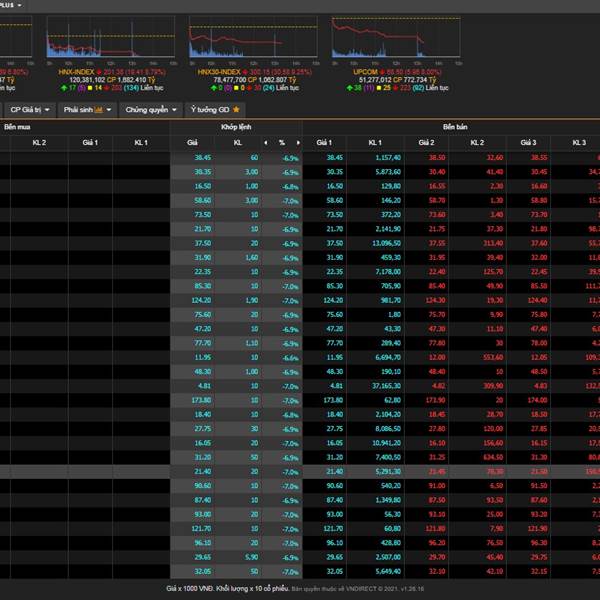Viewport: 600px width, 600px height.
Task: Click HNX-INDEX volume 120,381,102
Action: (87, 80)
